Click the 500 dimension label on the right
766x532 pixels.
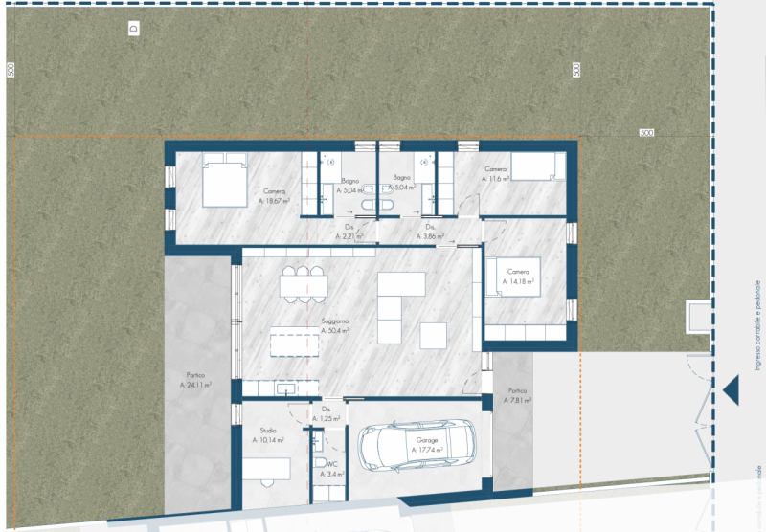click(x=646, y=133)
